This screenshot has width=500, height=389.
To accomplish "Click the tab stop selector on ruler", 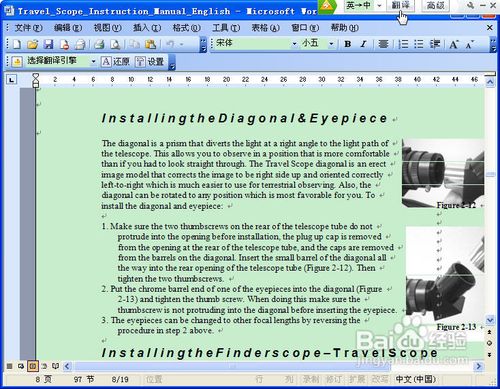I will (12, 80).
